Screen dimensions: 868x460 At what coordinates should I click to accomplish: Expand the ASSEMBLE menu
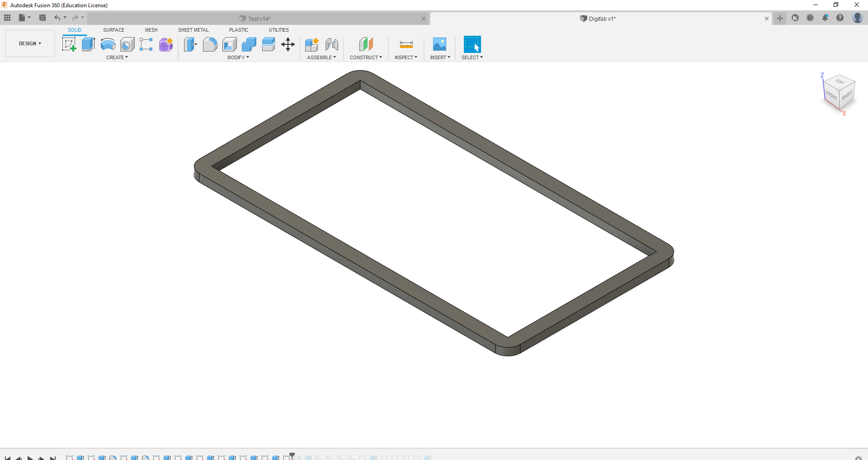click(x=321, y=57)
